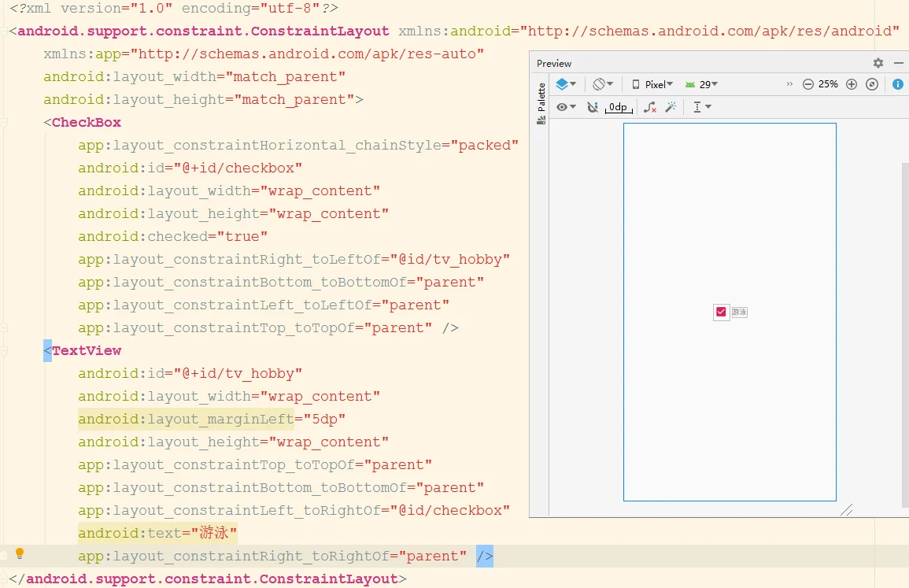
Task: Click the 25% zoom level text
Action: 828,84
